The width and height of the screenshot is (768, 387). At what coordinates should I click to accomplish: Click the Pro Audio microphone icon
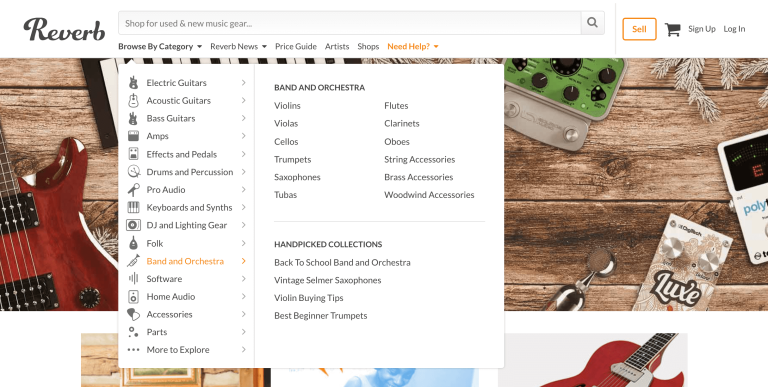[x=133, y=190]
